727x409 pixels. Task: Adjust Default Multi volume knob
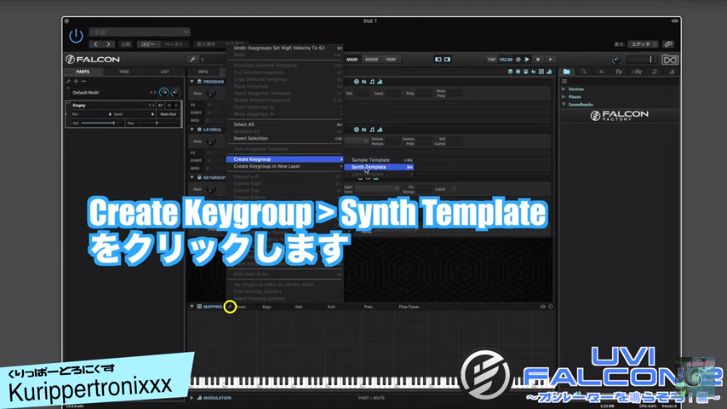pos(164,92)
